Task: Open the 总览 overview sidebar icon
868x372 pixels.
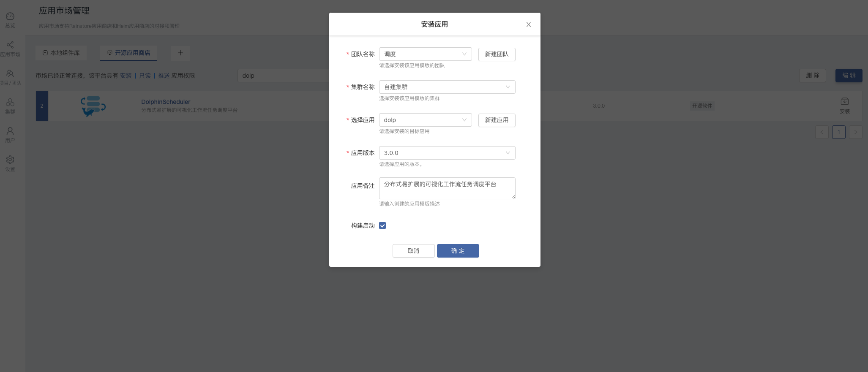Action: point(10,16)
